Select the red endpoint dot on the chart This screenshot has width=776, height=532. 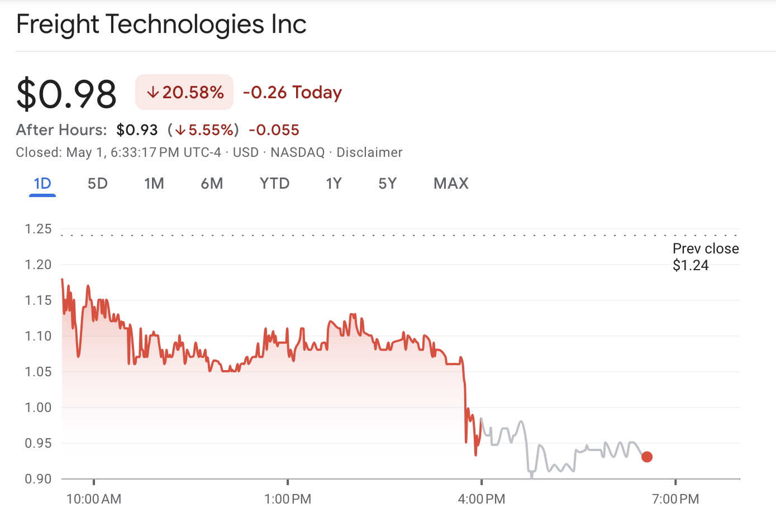pyautogui.click(x=647, y=457)
